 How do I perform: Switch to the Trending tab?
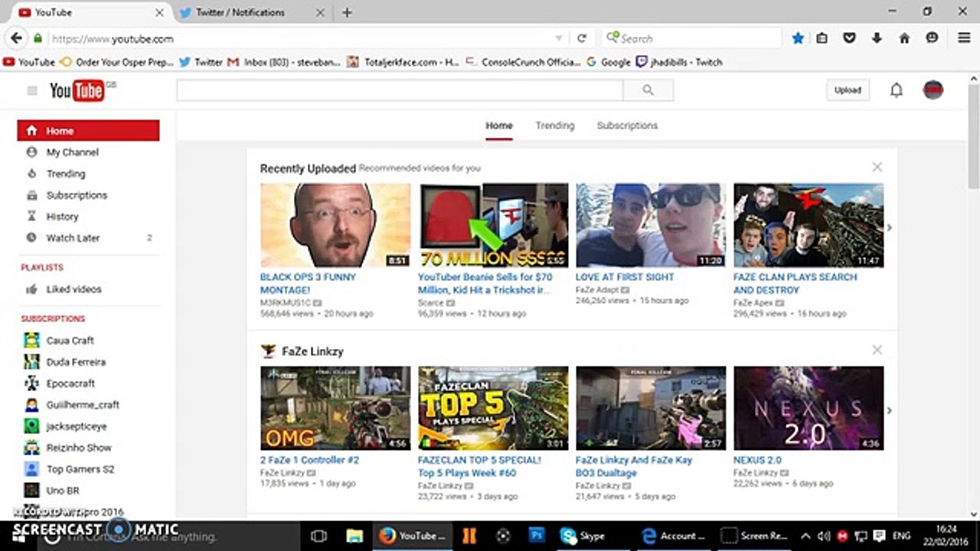tap(554, 126)
